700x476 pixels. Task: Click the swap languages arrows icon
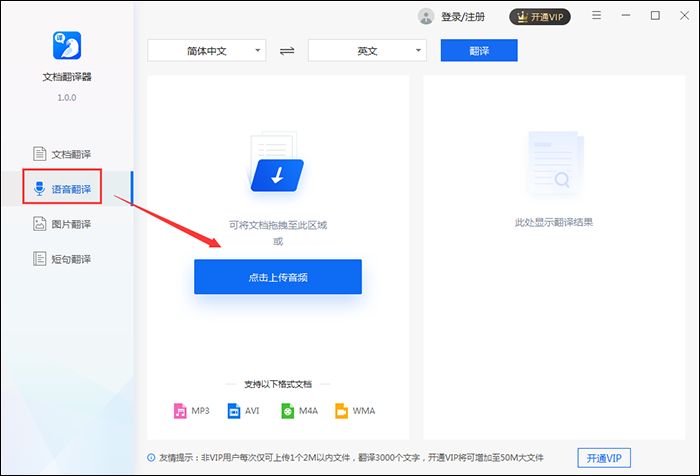pyautogui.click(x=288, y=50)
